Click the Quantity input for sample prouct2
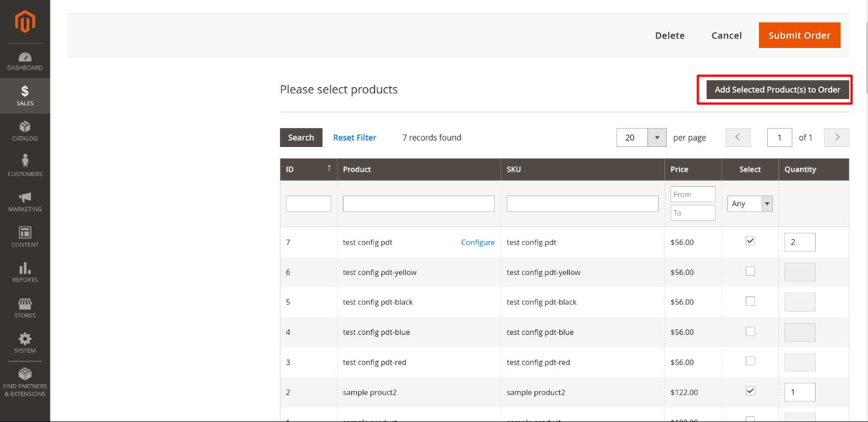The height and width of the screenshot is (422, 868). click(x=799, y=392)
